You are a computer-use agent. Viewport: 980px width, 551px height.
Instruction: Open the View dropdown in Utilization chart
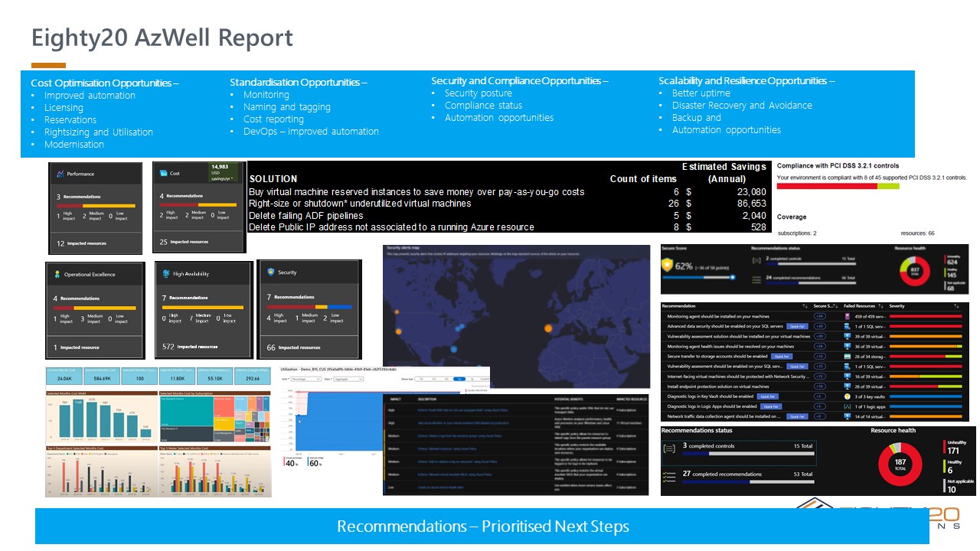(348, 379)
